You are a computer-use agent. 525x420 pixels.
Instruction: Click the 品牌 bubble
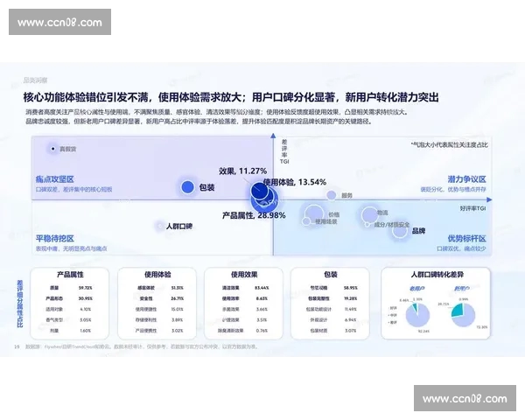pyautogui.click(x=400, y=230)
